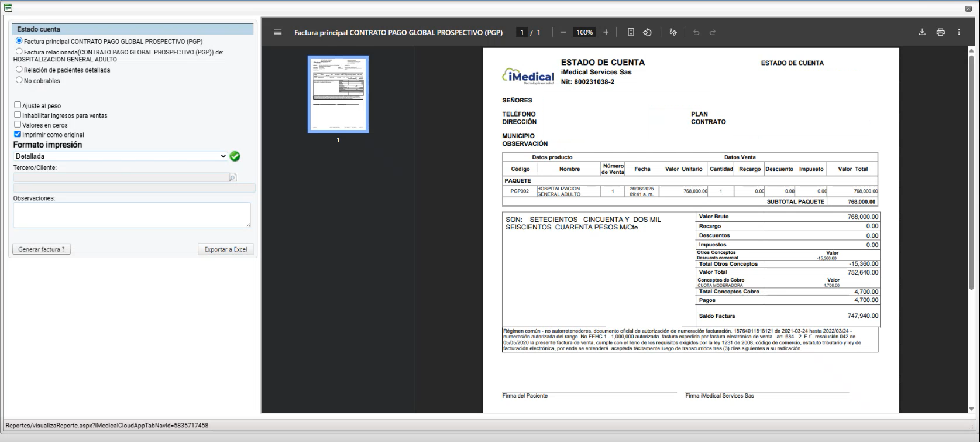Click the Tercero/Cliente input field

pos(121,177)
